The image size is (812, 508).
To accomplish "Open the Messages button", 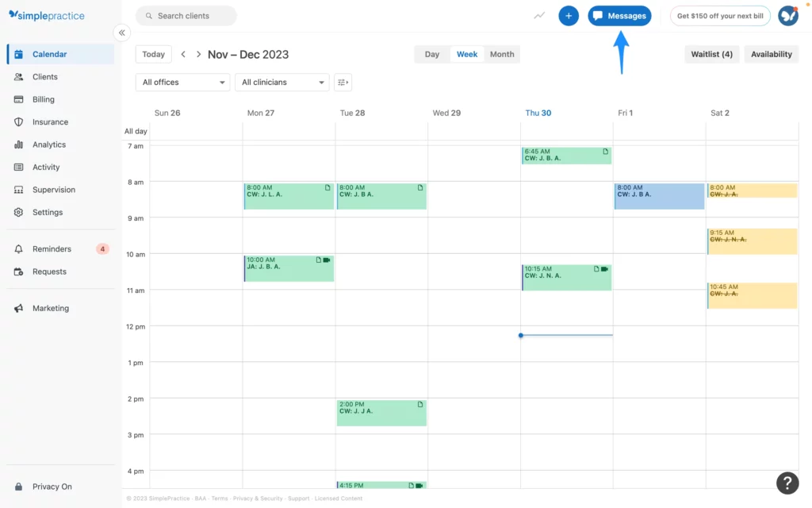I will pos(619,16).
